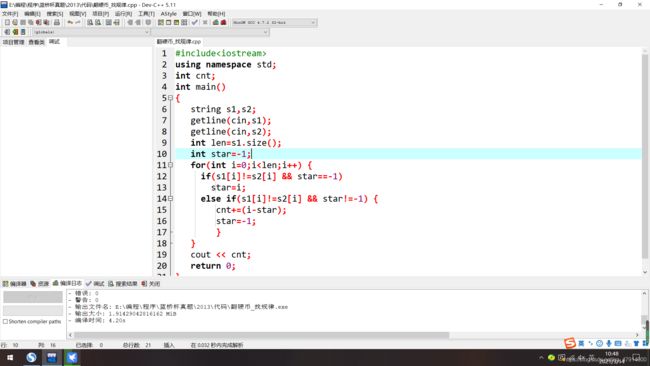Viewport: 650px width, 366px height.
Task: Open the 项目[P] menu
Action: coord(100,14)
